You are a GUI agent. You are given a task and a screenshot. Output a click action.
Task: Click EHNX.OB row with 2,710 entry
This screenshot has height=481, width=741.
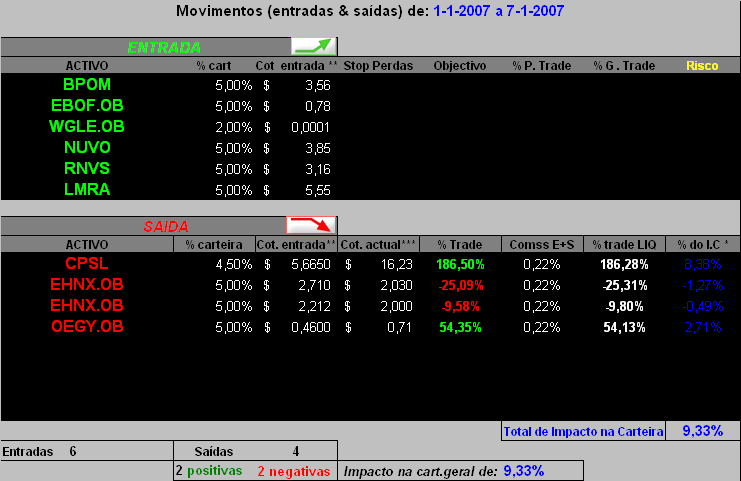point(370,285)
